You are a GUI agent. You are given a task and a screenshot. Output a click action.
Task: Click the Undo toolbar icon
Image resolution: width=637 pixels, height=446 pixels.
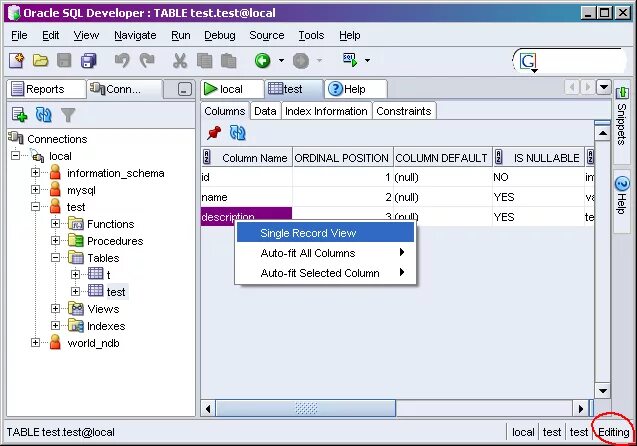coord(122,61)
